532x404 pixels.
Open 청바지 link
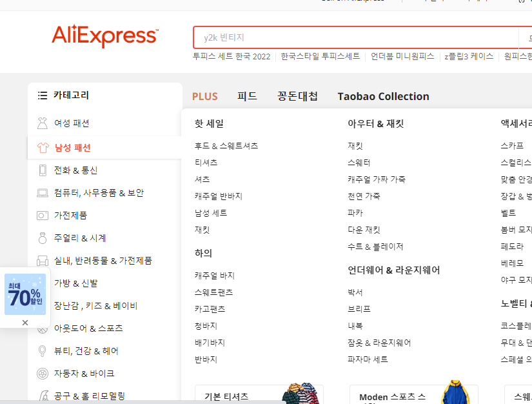click(206, 326)
